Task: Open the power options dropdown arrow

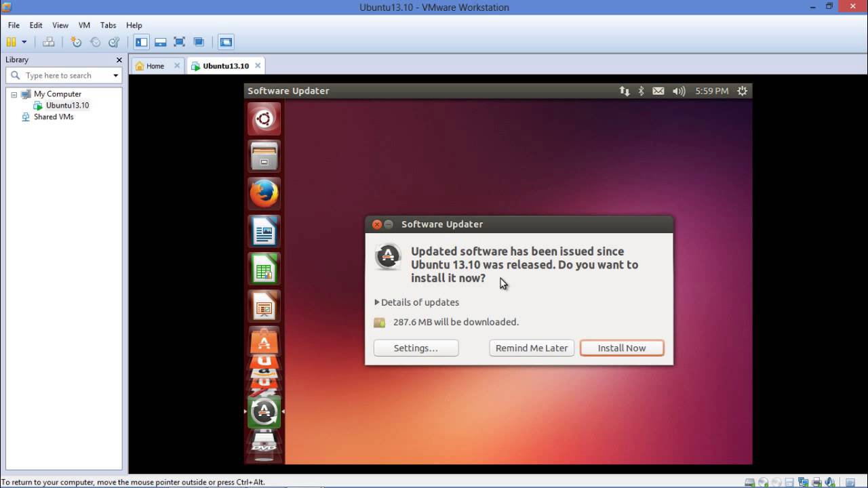Action: pyautogui.click(x=24, y=42)
